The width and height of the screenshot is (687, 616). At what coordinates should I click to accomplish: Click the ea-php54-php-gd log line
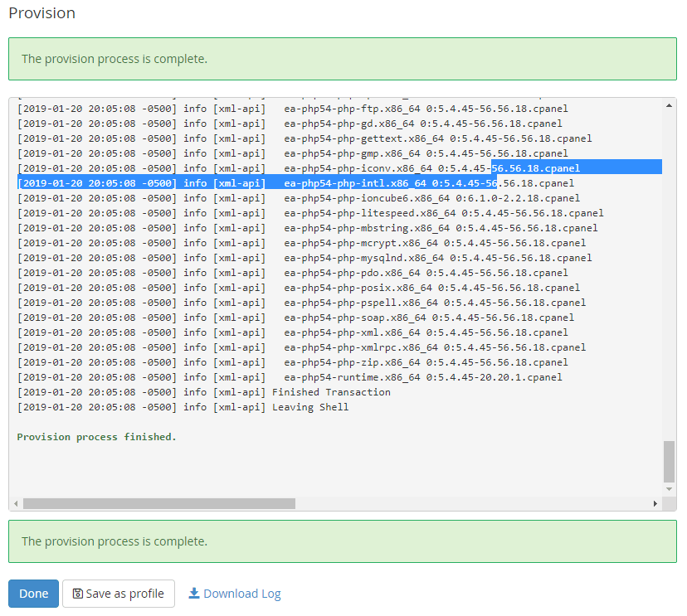[290, 124]
